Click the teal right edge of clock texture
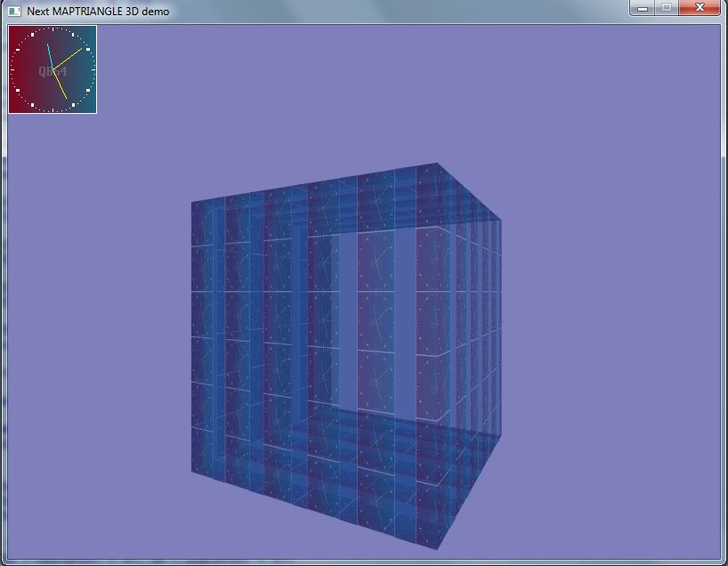728x566 pixels. coord(93,89)
